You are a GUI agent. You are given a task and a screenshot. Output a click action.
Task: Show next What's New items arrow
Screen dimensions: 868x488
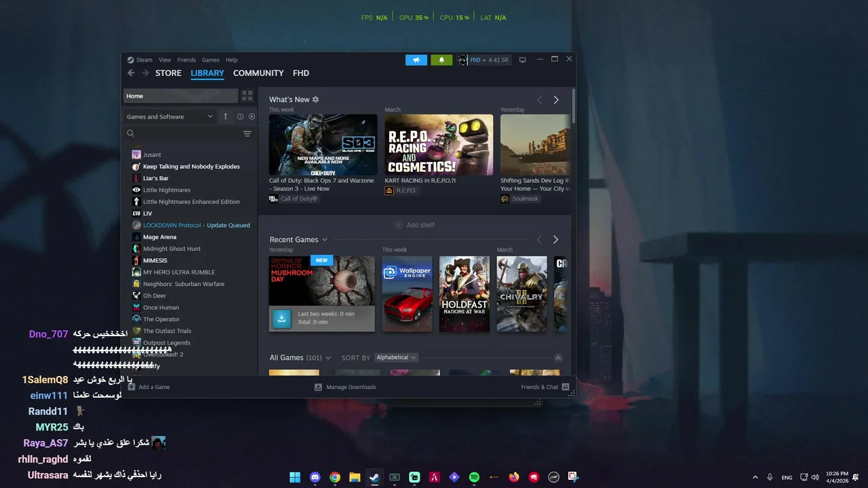point(556,100)
